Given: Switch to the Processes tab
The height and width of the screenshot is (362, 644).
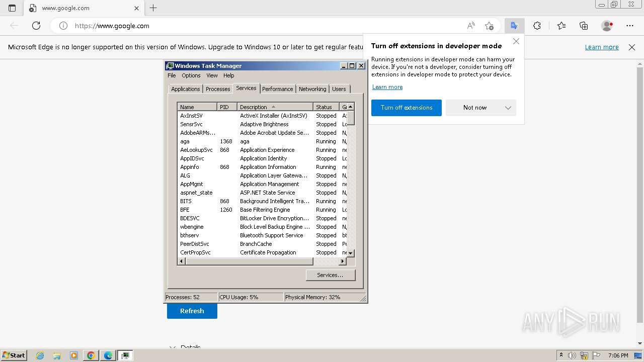Looking at the screenshot, I should click(218, 89).
